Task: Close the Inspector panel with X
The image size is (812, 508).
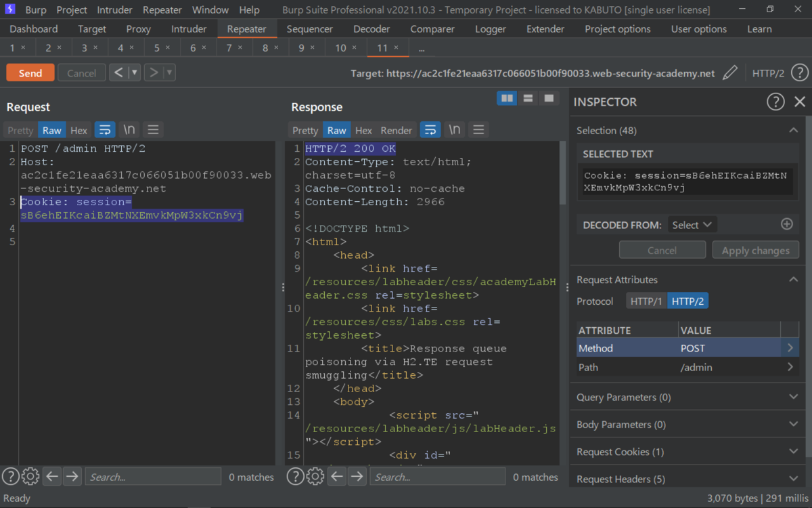Action: pyautogui.click(x=799, y=102)
